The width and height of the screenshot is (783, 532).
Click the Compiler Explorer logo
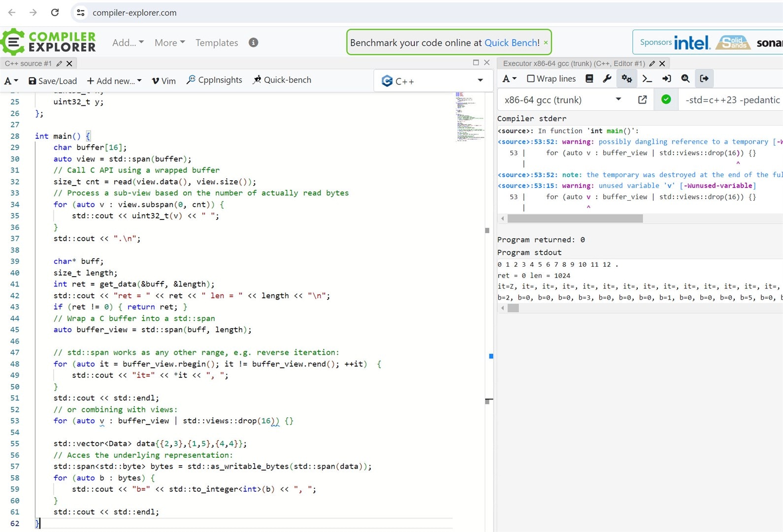click(x=48, y=42)
